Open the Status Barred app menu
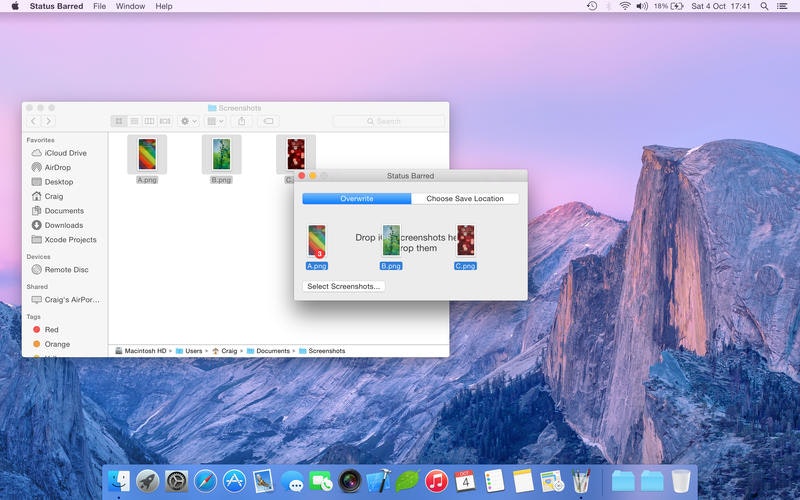Screen dimensions: 800x500 [56, 6]
